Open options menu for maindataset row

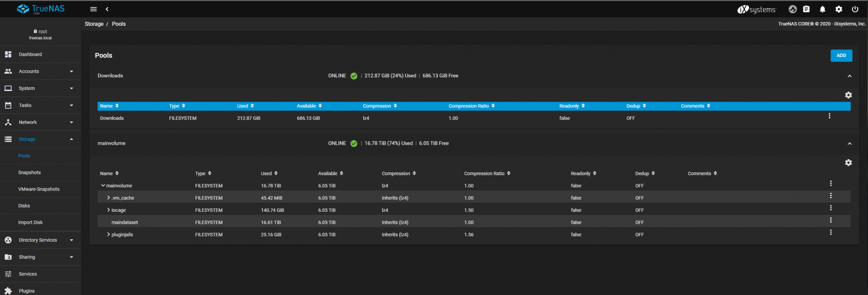pyautogui.click(x=830, y=220)
